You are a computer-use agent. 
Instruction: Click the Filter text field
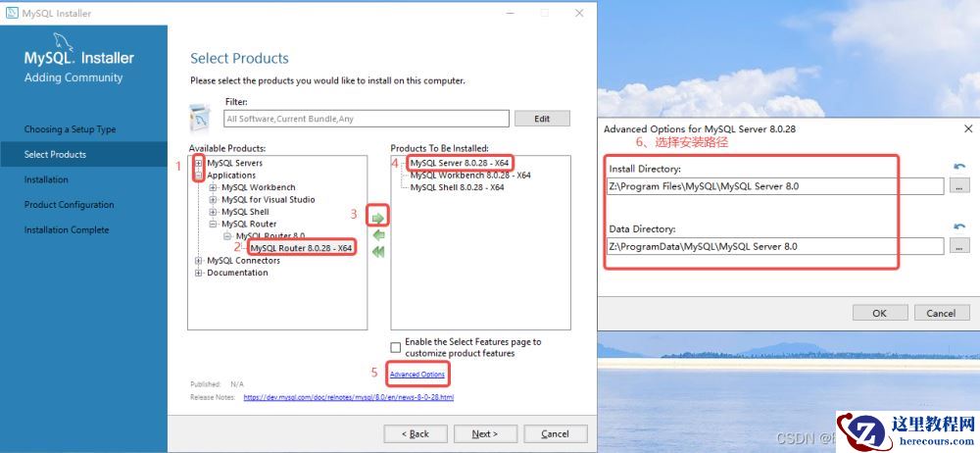(367, 119)
